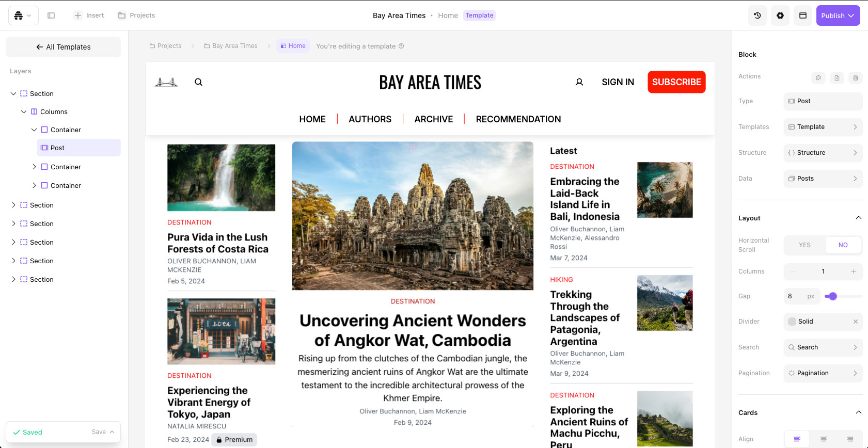Click the Angkor Wat featured image
Image resolution: width=868 pixels, height=448 pixels.
pos(413,216)
